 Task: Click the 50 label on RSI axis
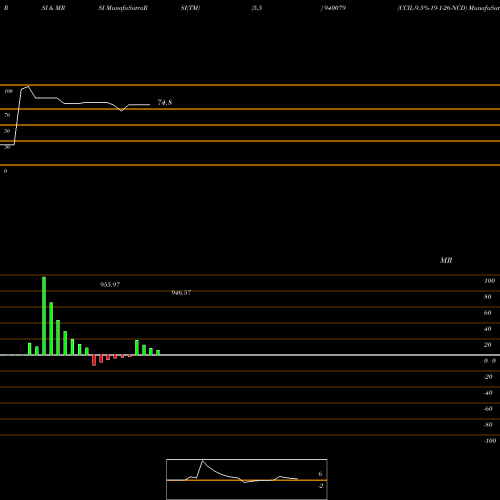pyautogui.click(x=7, y=131)
